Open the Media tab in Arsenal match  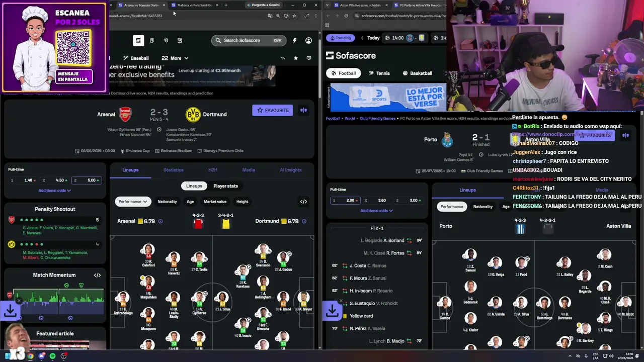point(249,170)
